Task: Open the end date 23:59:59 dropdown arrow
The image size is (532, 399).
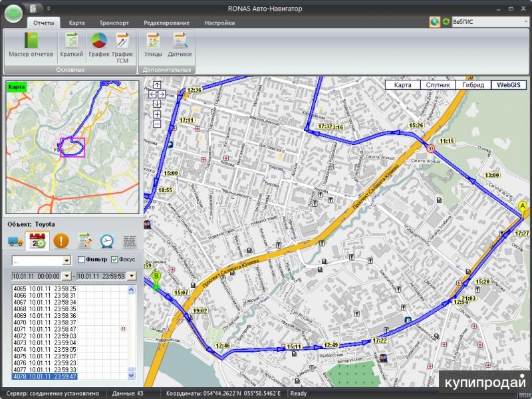Action: coord(132,276)
